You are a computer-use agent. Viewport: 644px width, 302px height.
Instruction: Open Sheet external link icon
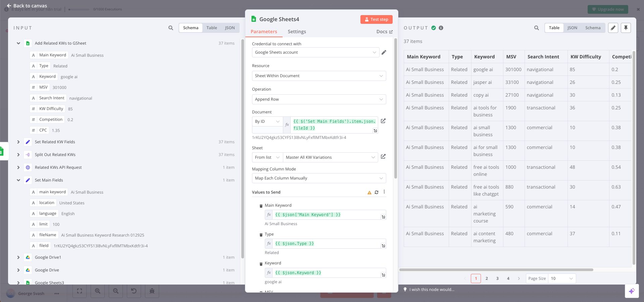[x=383, y=157]
